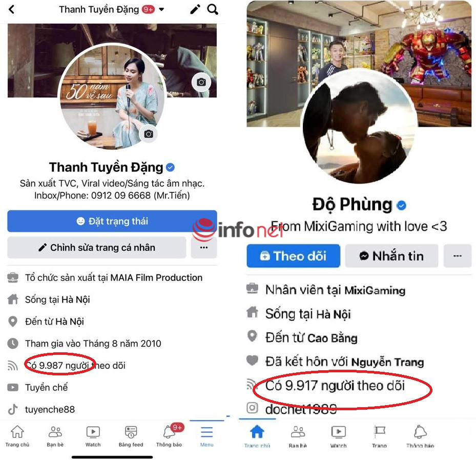Open the Bảng feed tab
The height and width of the screenshot is (460, 476).
pyautogui.click(x=131, y=436)
